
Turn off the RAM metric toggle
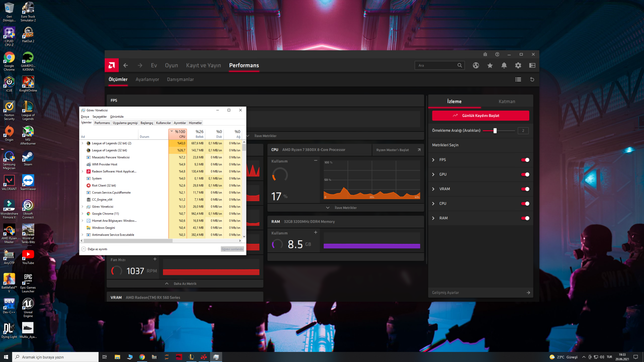(x=525, y=218)
